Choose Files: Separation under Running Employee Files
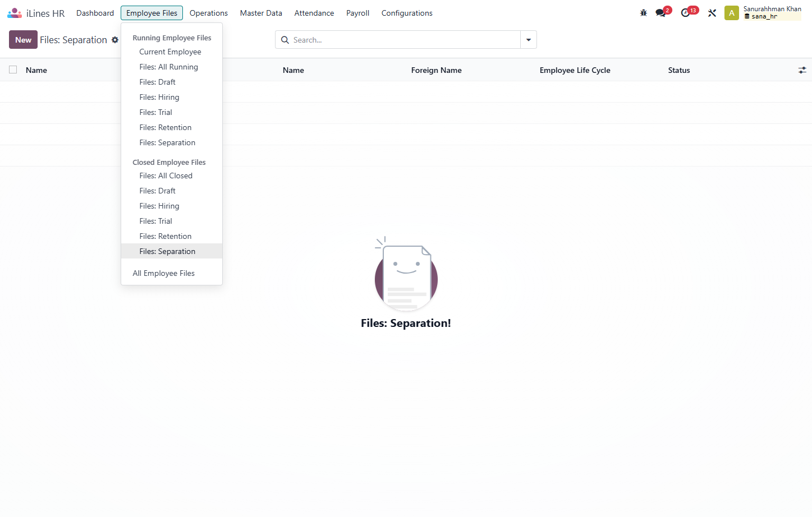 [172, 142]
